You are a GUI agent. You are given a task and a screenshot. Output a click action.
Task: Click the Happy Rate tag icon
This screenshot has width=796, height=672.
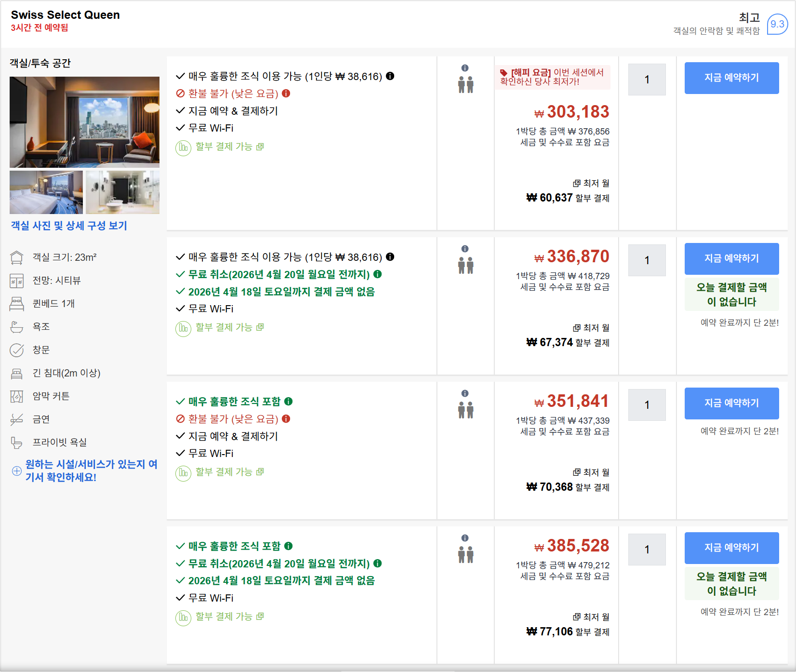coord(504,73)
